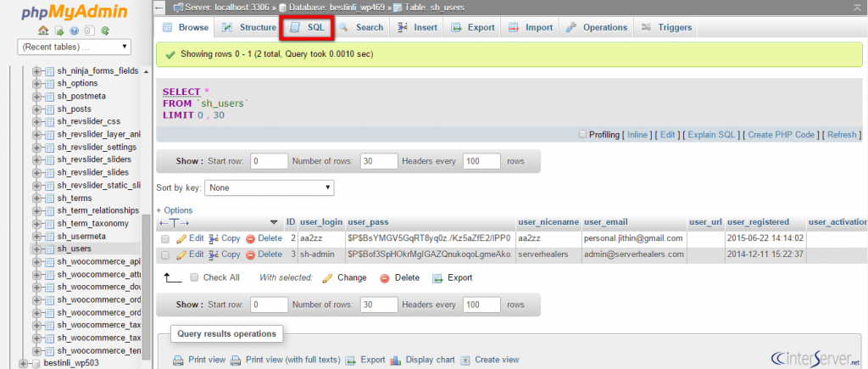
Task: Click the pencil Edit action in the sh-admin row
Action: [190, 254]
